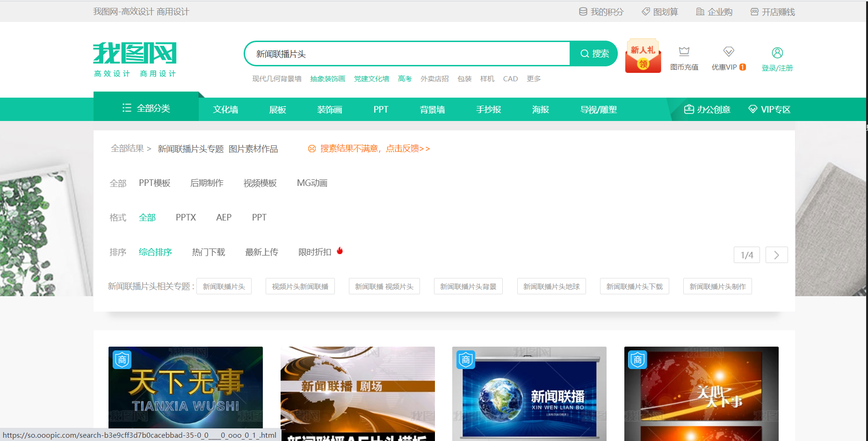Click the 我的积分 points icon
Image resolution: width=868 pixels, height=441 pixels.
pyautogui.click(x=583, y=11)
